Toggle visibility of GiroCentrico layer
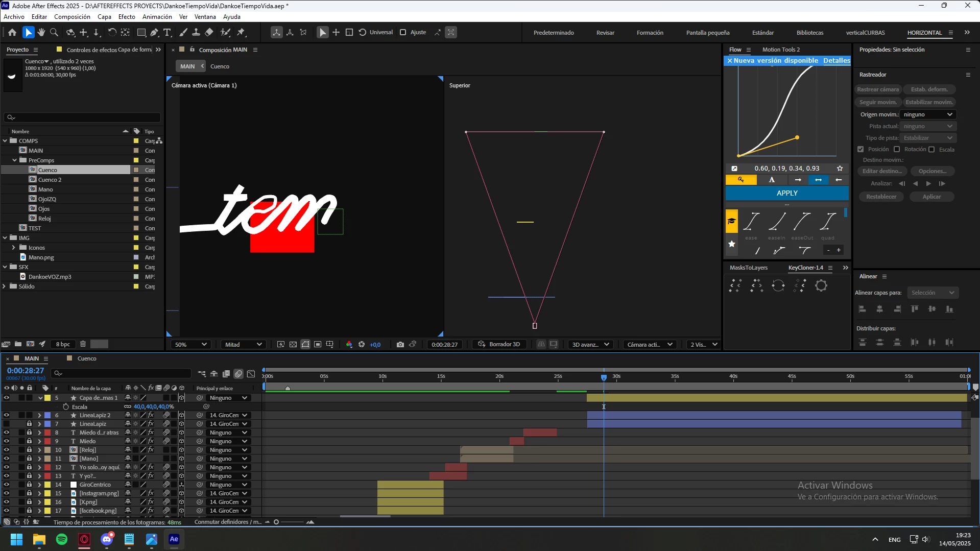Screen dimensions: 980x551 pyautogui.click(x=7, y=485)
